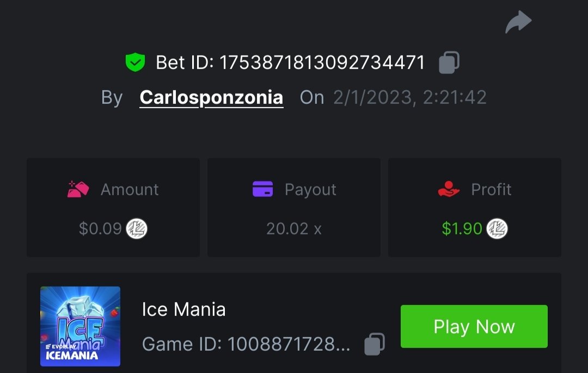Click the green verified shield icon
Viewport: 588px width, 373px height.
[134, 63]
